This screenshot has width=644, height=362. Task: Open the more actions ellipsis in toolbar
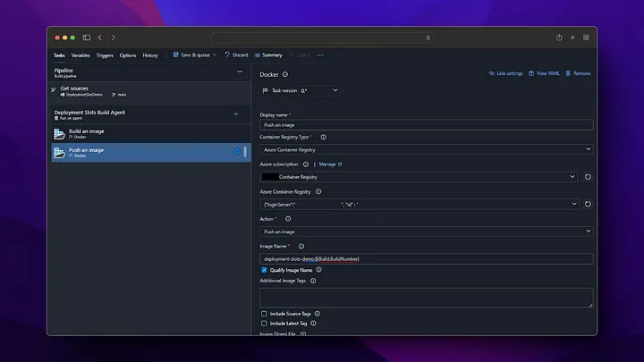[320, 55]
